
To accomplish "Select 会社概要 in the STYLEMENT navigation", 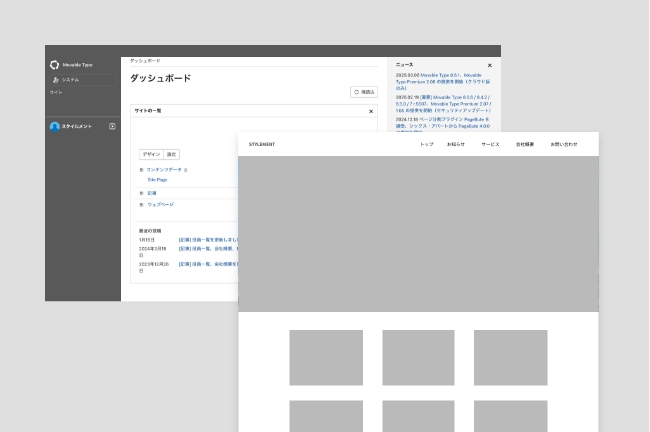I will (x=525, y=144).
